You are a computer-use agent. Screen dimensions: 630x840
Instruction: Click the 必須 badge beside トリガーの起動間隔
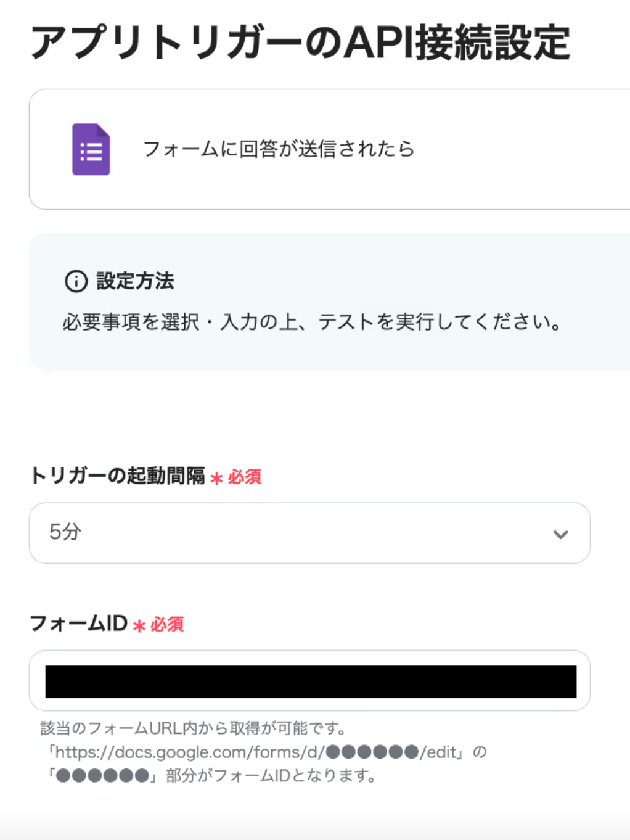245,477
